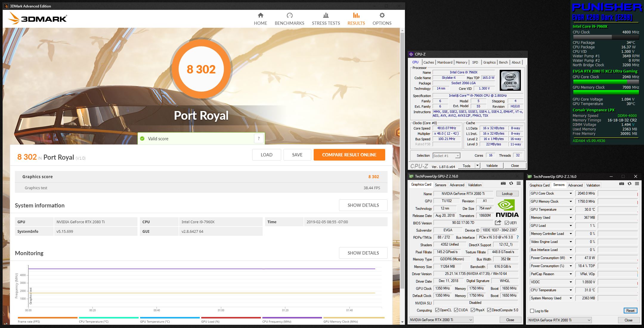Toggle the UEFI checkbox
The width and height of the screenshot is (644, 328).
coord(507,223)
